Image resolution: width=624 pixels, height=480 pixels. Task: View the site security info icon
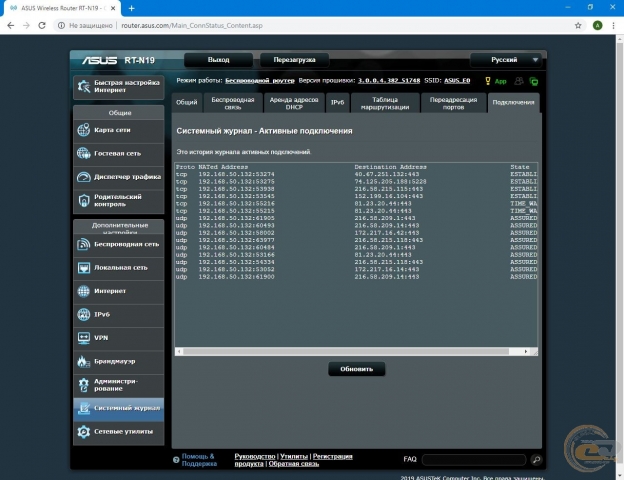pyautogui.click(x=61, y=25)
